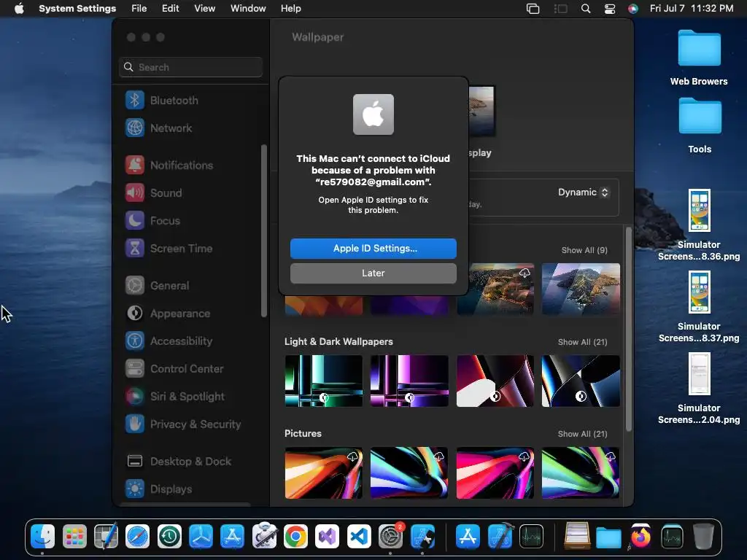Open Launchpad from the Dock
The image size is (747, 560).
[x=74, y=537]
